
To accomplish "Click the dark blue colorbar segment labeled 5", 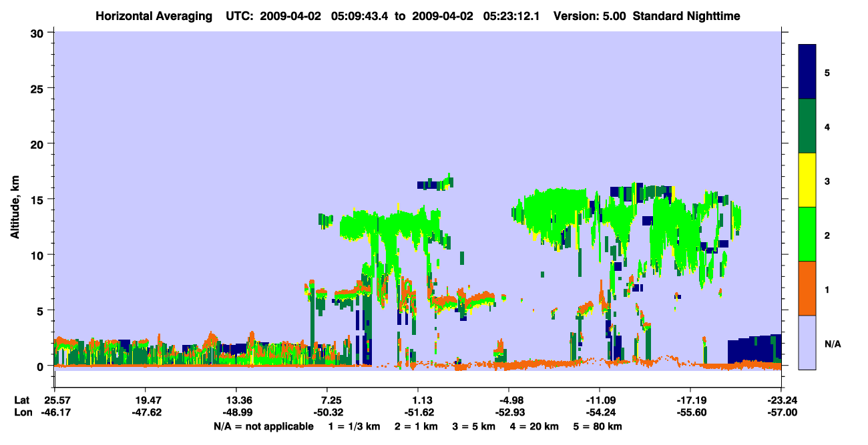I will click(x=807, y=72).
